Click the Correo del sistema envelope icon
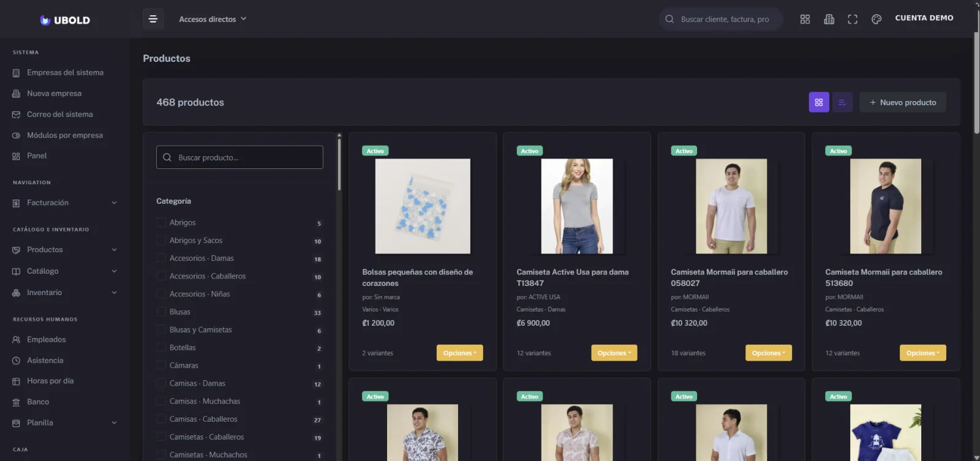The image size is (980, 461). pos(16,114)
